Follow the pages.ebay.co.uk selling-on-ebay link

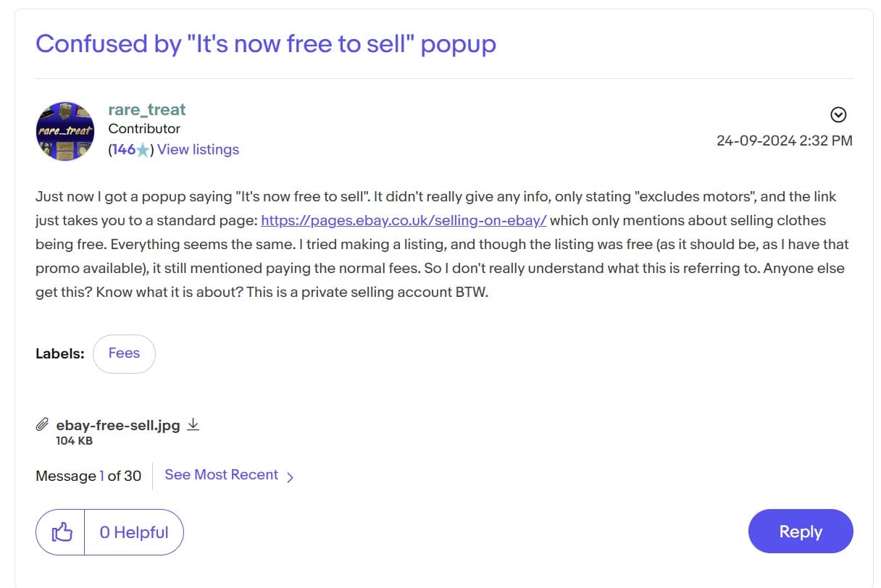404,220
